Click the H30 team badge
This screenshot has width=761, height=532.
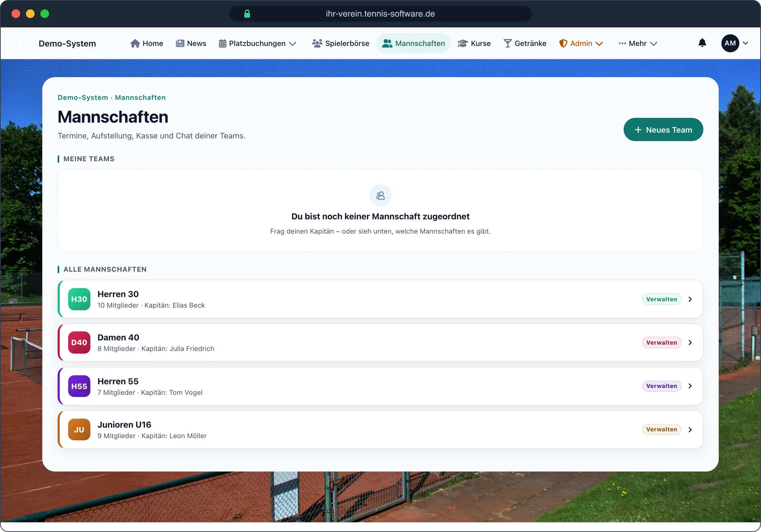click(x=79, y=299)
